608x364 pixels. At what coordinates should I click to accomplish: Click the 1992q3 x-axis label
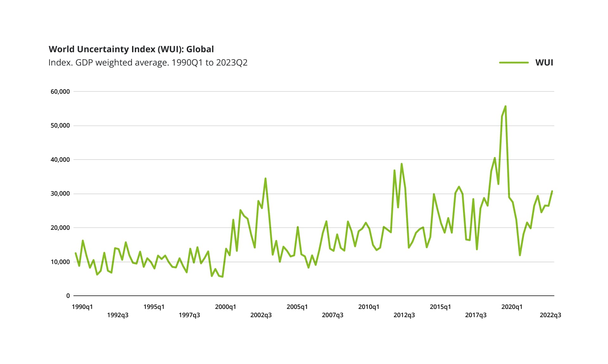118,315
